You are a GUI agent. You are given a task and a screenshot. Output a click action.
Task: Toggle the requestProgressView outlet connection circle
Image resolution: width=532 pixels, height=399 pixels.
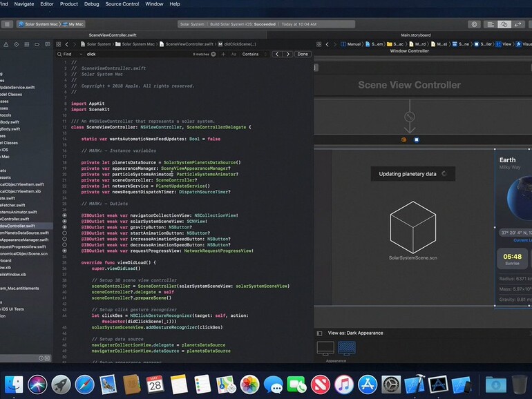pyautogui.click(x=64, y=251)
